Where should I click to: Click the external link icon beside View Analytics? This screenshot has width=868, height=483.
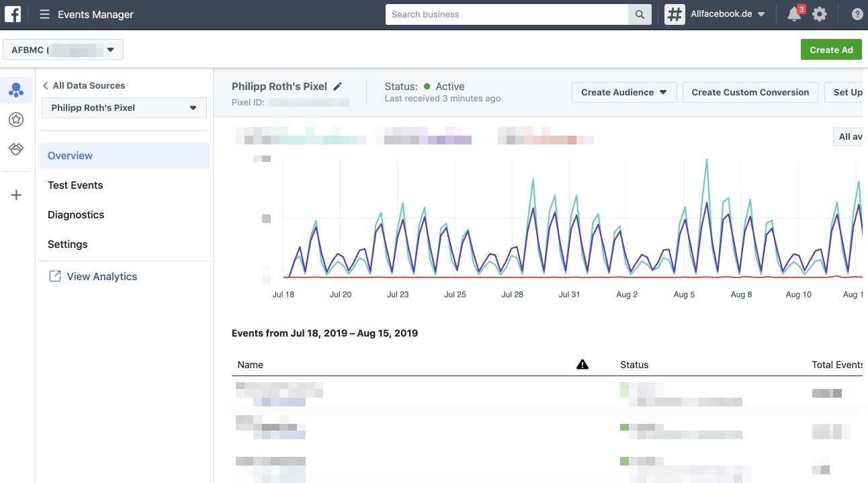(55, 276)
